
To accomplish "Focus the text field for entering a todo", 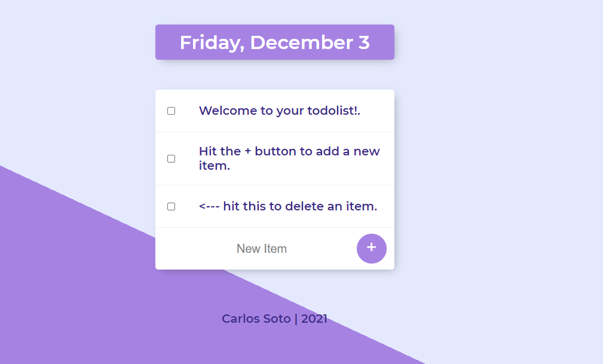I will [262, 248].
